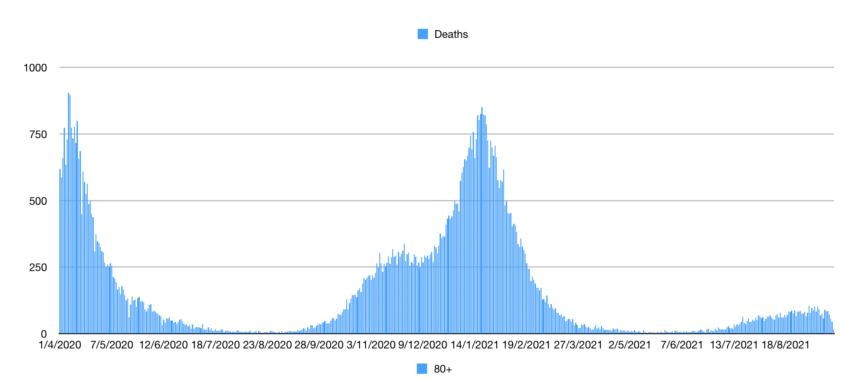Screen dimensions: 868x382
Task: Select the 2/5/2021 date label
Action: (630, 345)
